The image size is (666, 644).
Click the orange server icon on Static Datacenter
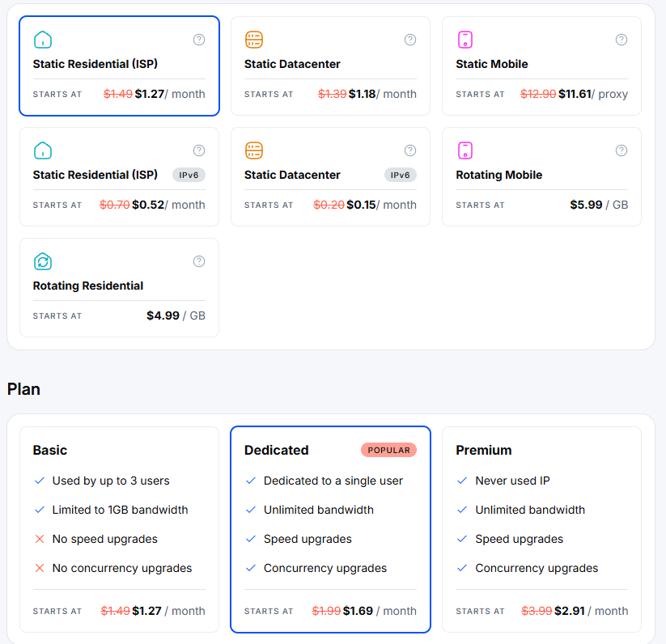pos(254,40)
